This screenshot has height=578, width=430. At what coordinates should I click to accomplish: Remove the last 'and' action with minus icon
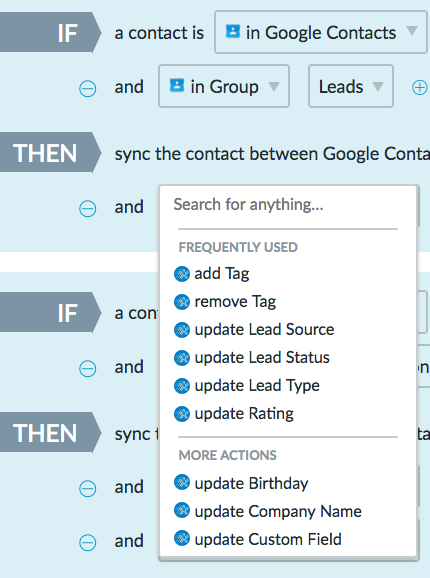(x=88, y=542)
